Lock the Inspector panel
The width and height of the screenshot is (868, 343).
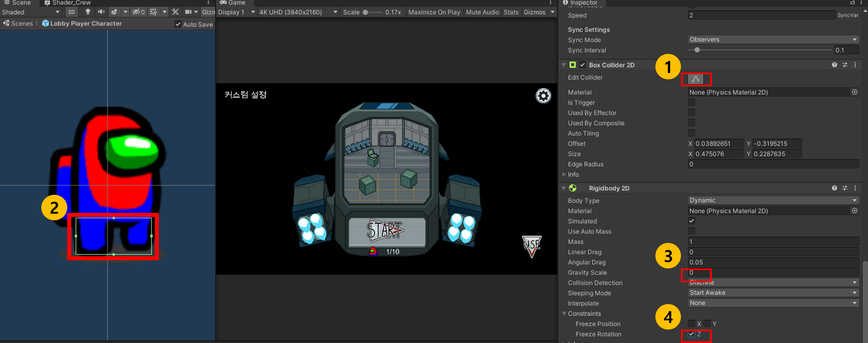tap(852, 3)
